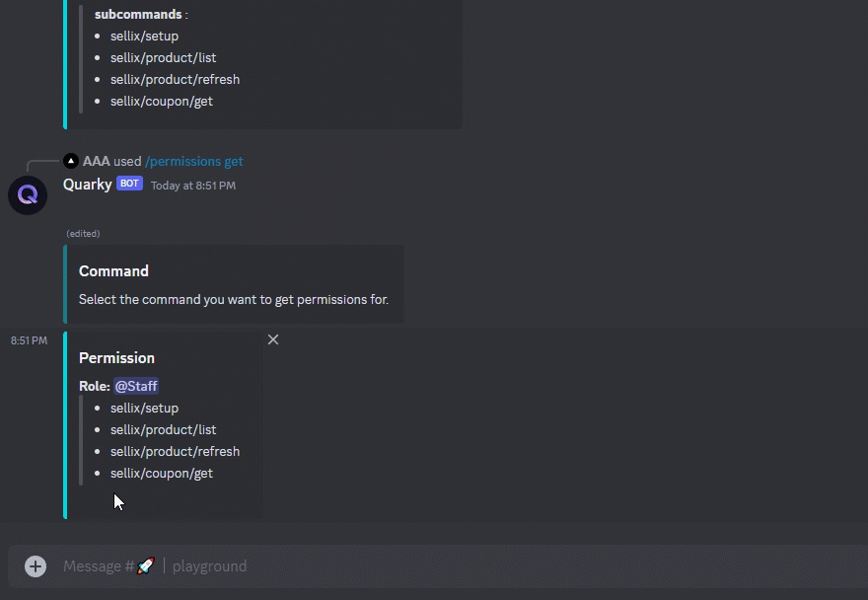The width and height of the screenshot is (868, 600).
Task: Click the /permissions get command link
Action: click(193, 161)
